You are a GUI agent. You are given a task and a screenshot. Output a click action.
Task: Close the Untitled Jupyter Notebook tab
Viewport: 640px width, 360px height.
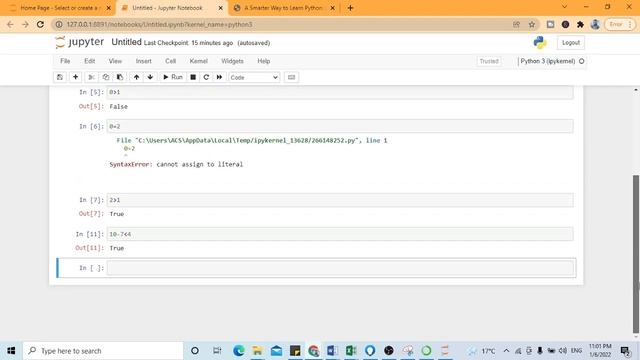click(x=220, y=8)
